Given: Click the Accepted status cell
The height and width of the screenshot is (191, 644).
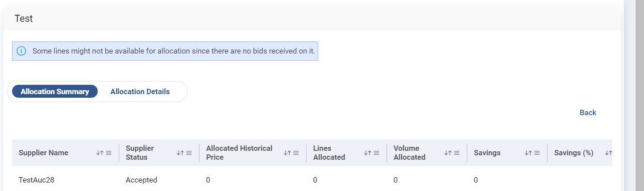Looking at the screenshot, I should click(x=141, y=180).
